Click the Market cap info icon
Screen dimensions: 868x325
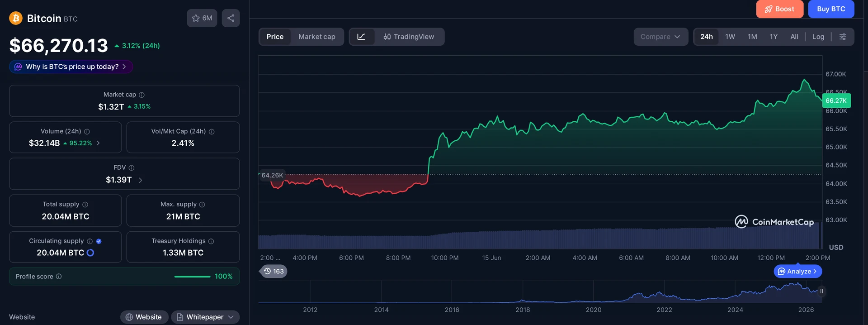coord(142,95)
